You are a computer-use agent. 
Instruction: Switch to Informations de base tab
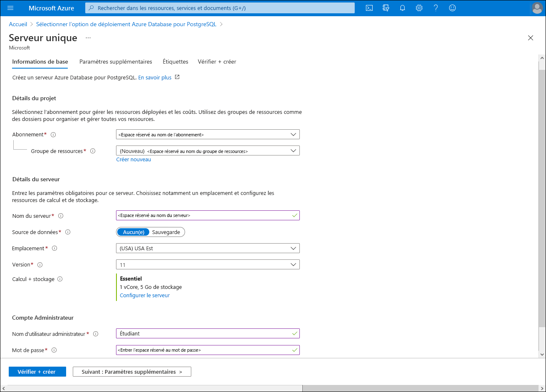click(40, 62)
